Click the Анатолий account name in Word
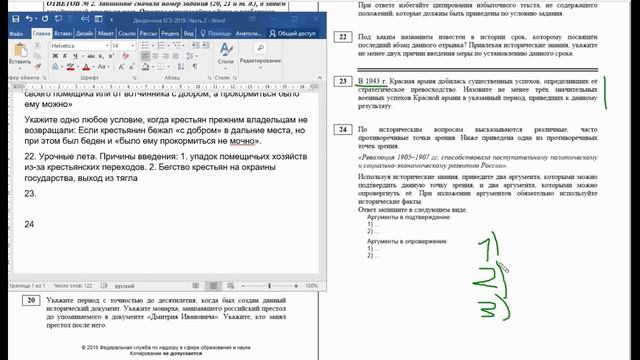This screenshot has width=640, height=360. click(248, 33)
